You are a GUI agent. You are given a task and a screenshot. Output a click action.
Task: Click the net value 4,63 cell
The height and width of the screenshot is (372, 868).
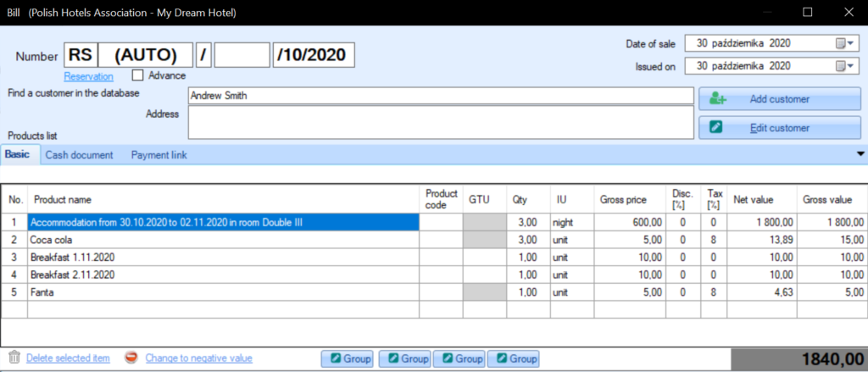pos(762,292)
